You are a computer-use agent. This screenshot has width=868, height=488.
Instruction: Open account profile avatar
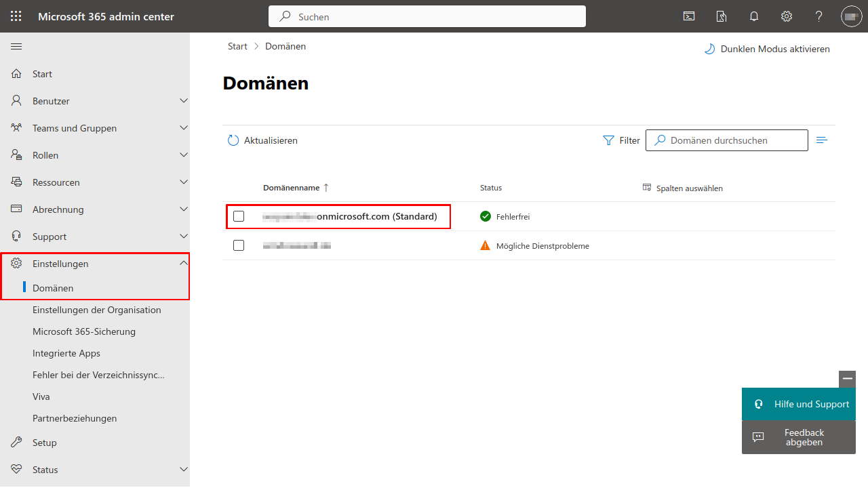pyautogui.click(x=852, y=16)
